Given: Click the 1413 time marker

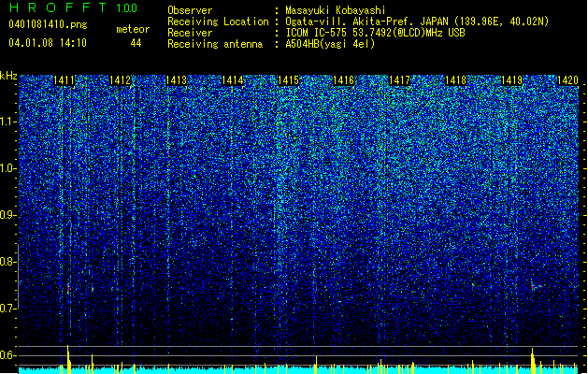Looking at the screenshot, I should coord(176,80).
